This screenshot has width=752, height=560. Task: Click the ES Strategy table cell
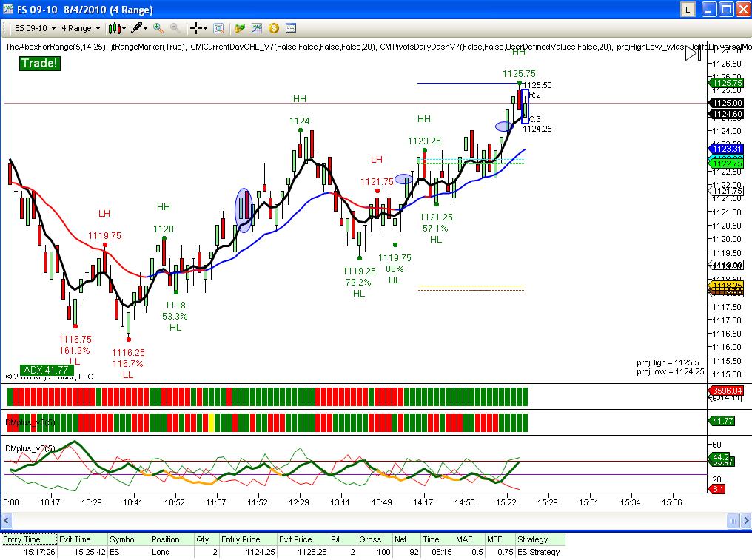pyautogui.click(x=539, y=553)
